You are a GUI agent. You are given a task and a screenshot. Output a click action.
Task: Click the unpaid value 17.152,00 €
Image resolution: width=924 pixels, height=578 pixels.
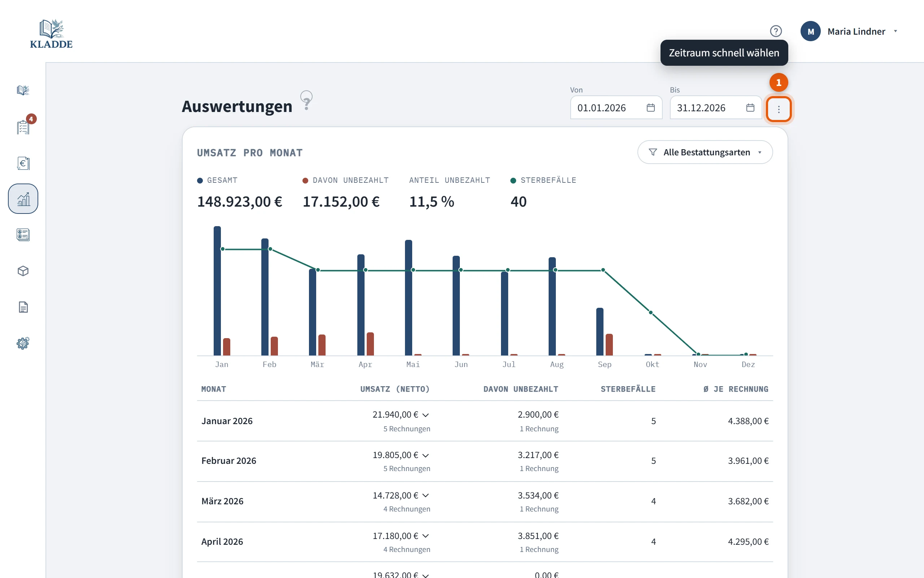(341, 202)
